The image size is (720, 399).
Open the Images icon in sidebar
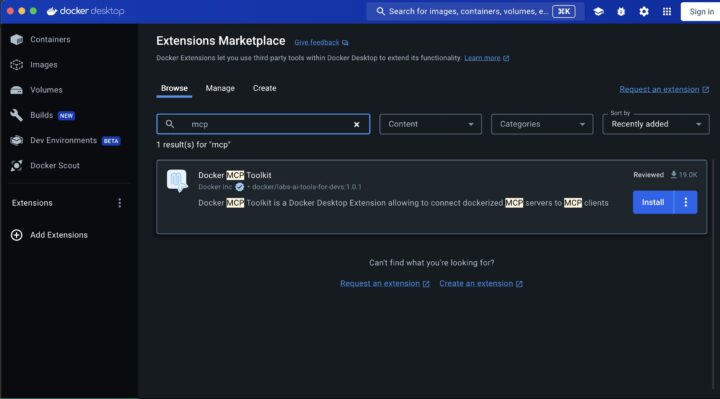[x=17, y=65]
